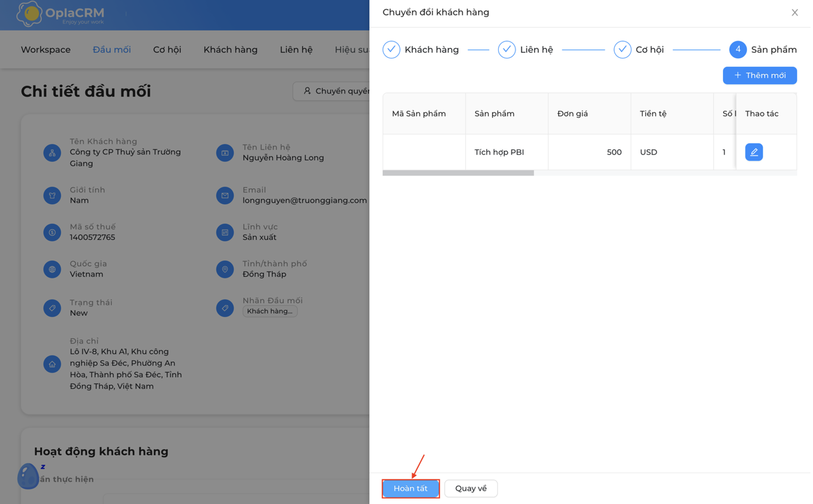Viewport: 813px width, 504px height.
Task: Open the Hiệu suất nav item
Action: coord(353,50)
